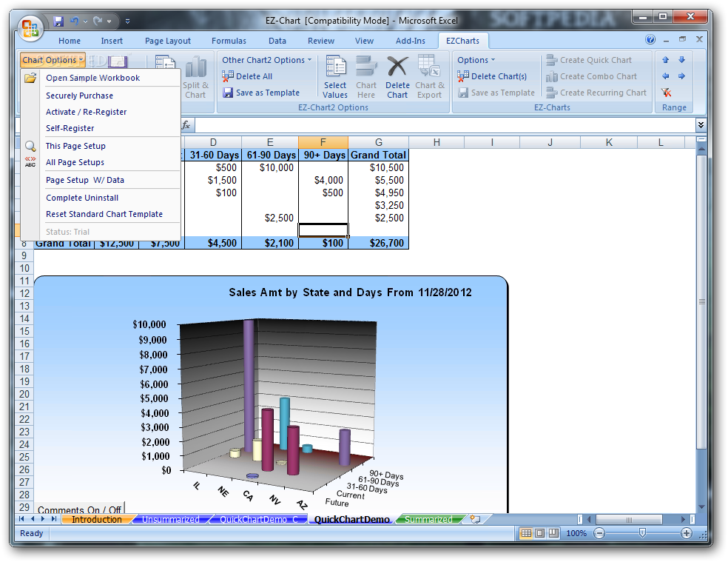Go to last sheet navigation arrow
This screenshot has width=728, height=562.
[x=54, y=519]
